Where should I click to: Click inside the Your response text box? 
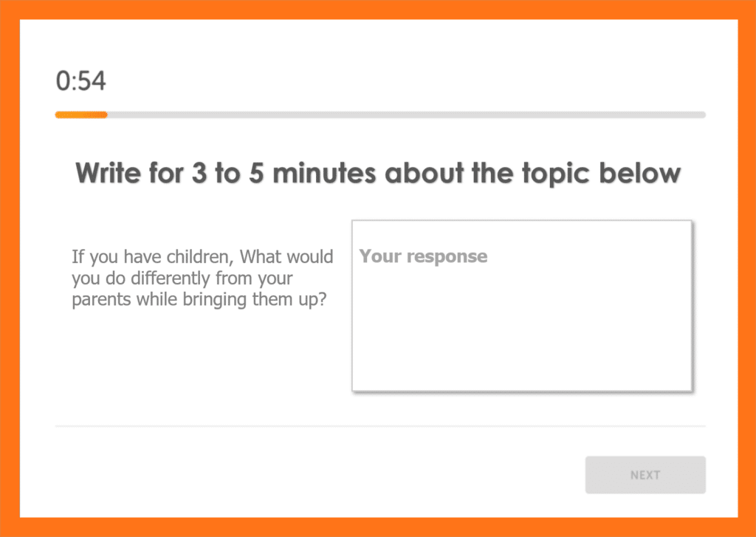(522, 305)
